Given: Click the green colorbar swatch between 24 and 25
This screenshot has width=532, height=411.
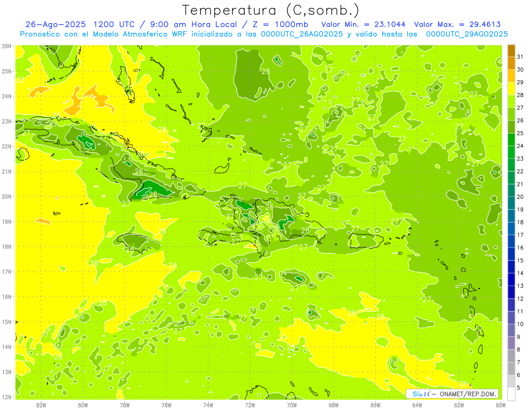Looking at the screenshot, I should 511,140.
